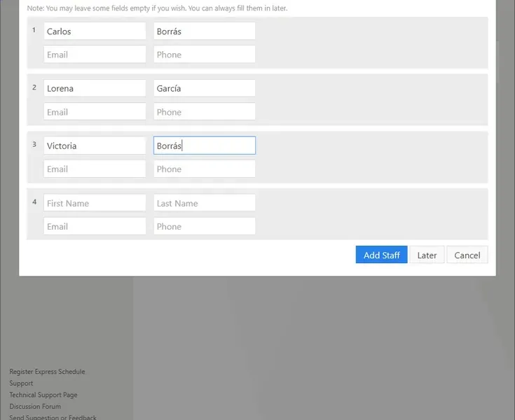This screenshot has height=420, width=515.
Task: Cancel the add staff dialog
Action: pos(467,255)
